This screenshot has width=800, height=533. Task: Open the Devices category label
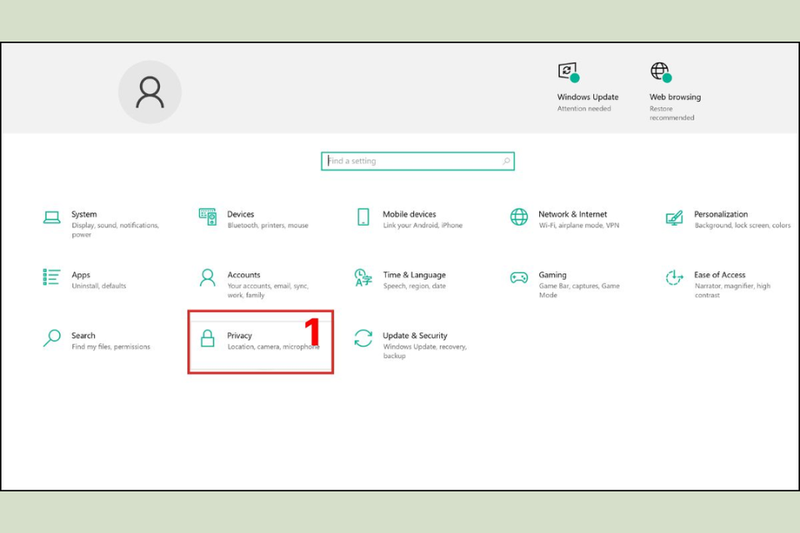click(240, 214)
